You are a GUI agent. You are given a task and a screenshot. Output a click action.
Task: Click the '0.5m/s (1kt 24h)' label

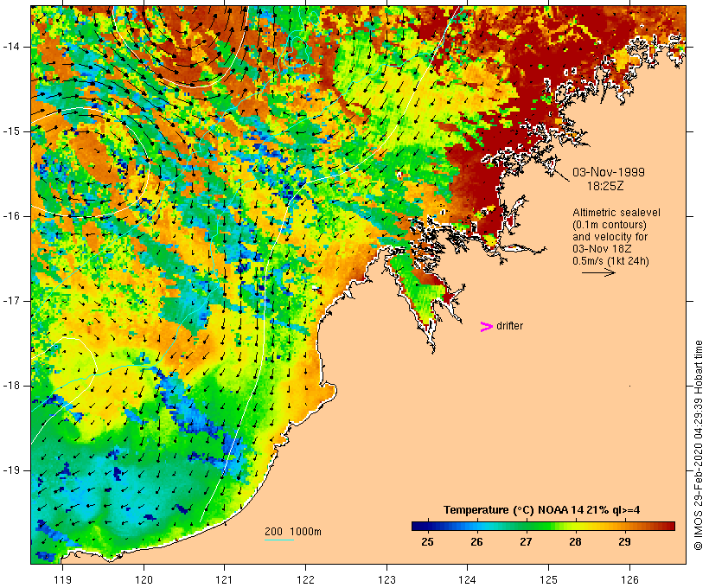(610, 261)
